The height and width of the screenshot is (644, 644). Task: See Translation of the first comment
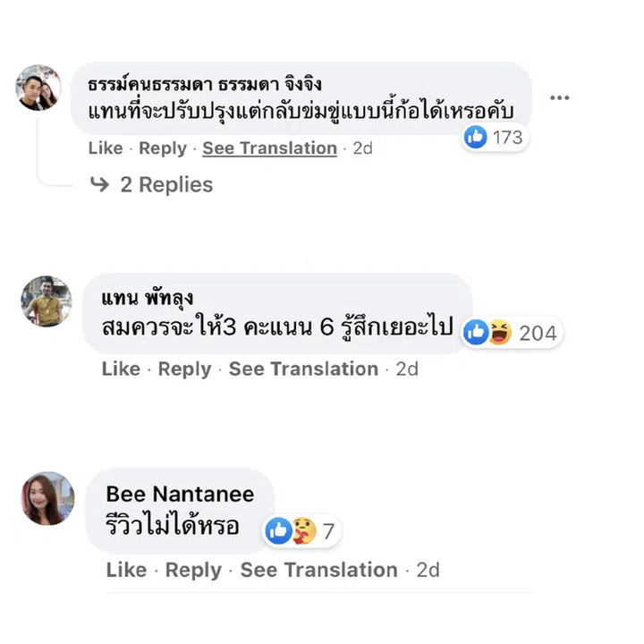[x=269, y=148]
